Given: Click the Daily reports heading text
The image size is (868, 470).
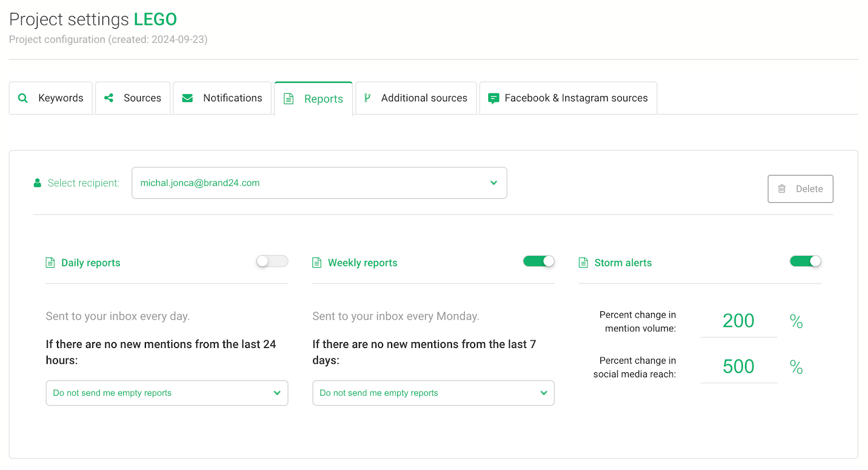Looking at the screenshot, I should point(91,263).
